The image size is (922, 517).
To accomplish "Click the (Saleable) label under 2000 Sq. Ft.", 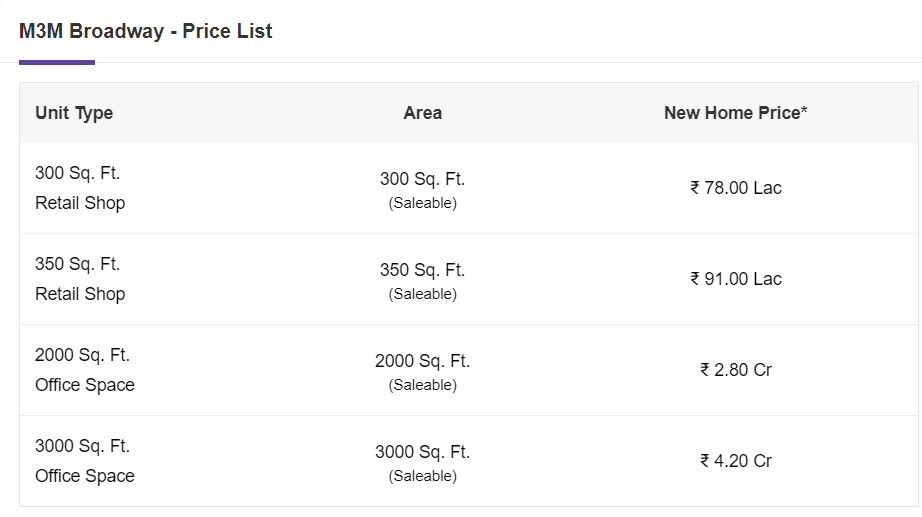I will pyautogui.click(x=422, y=385).
